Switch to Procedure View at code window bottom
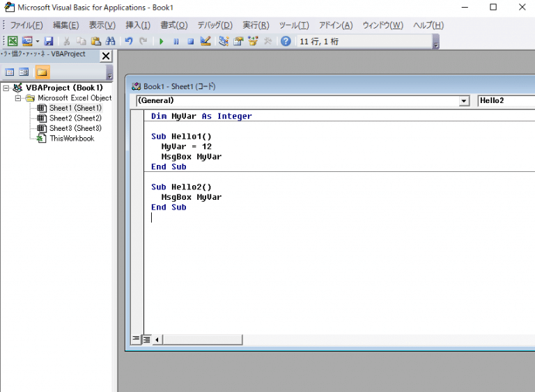This screenshot has height=392, width=535. (x=137, y=339)
